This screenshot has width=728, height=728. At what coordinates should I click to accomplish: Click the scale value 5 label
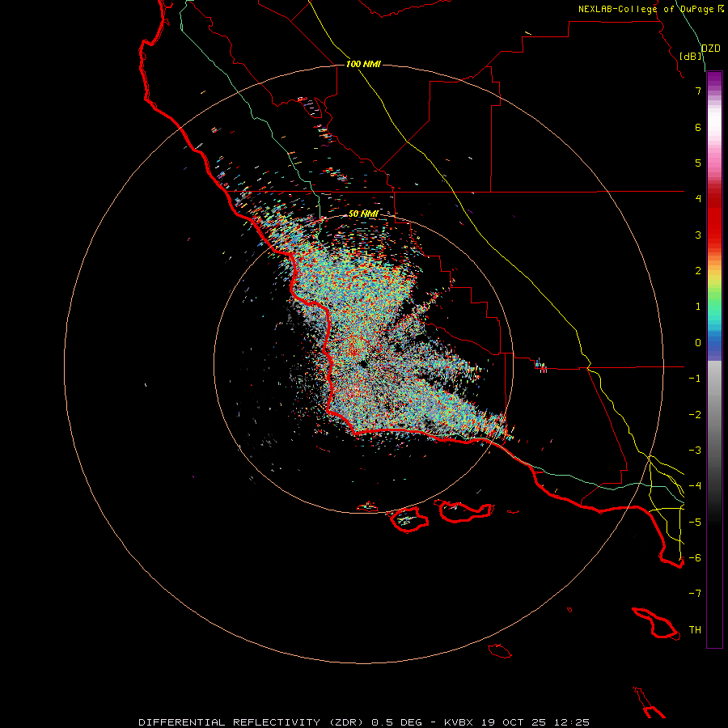click(x=698, y=163)
